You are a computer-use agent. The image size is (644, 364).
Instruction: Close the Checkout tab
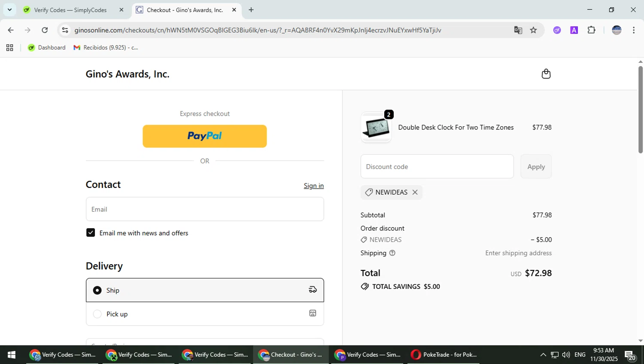coord(234,10)
